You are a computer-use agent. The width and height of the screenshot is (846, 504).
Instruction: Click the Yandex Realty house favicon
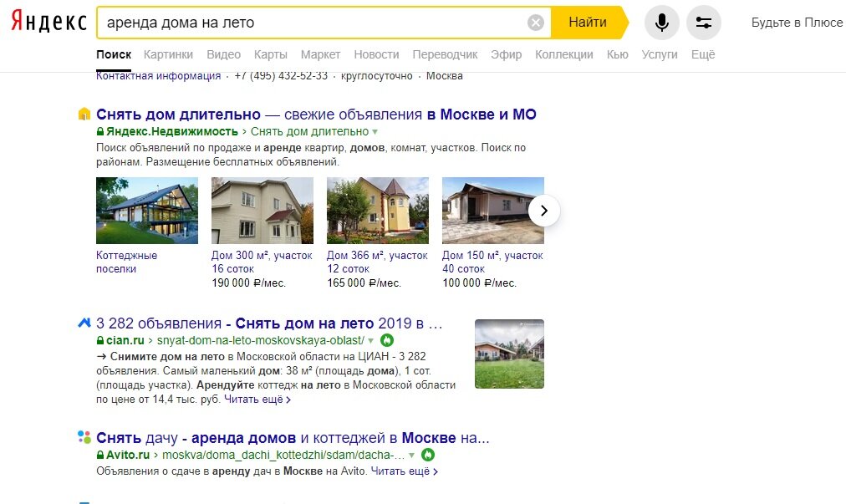coord(84,114)
